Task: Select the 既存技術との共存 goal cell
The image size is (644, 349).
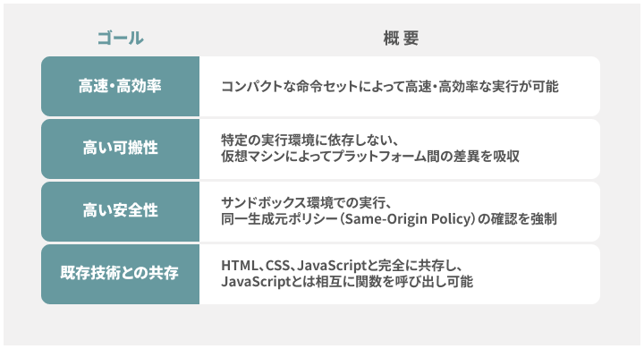Action: pyautogui.click(x=121, y=274)
